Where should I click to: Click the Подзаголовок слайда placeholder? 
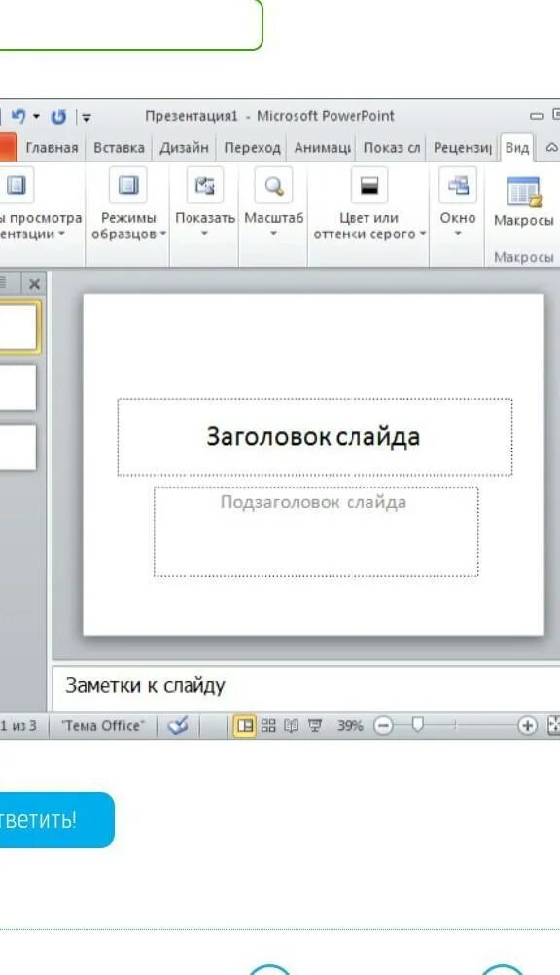(x=316, y=531)
